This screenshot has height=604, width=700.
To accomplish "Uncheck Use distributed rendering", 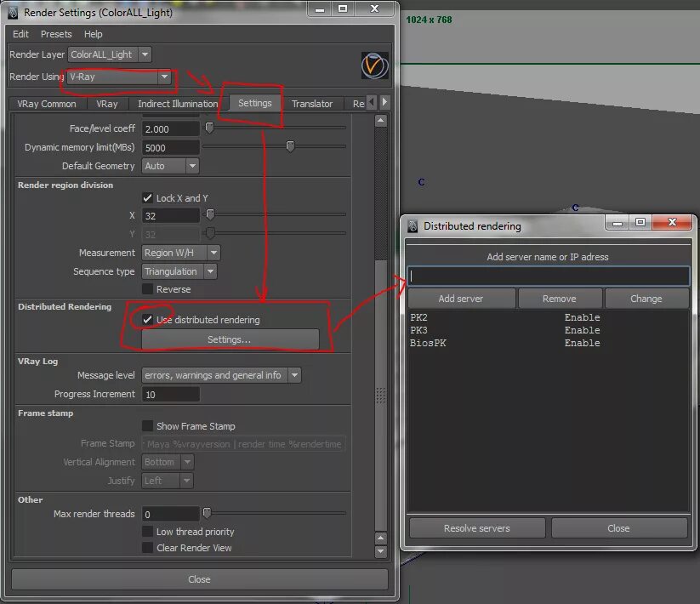I will 147,320.
